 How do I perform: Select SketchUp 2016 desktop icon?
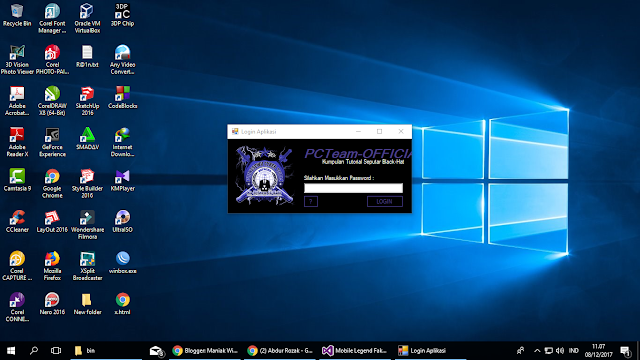pyautogui.click(x=87, y=101)
